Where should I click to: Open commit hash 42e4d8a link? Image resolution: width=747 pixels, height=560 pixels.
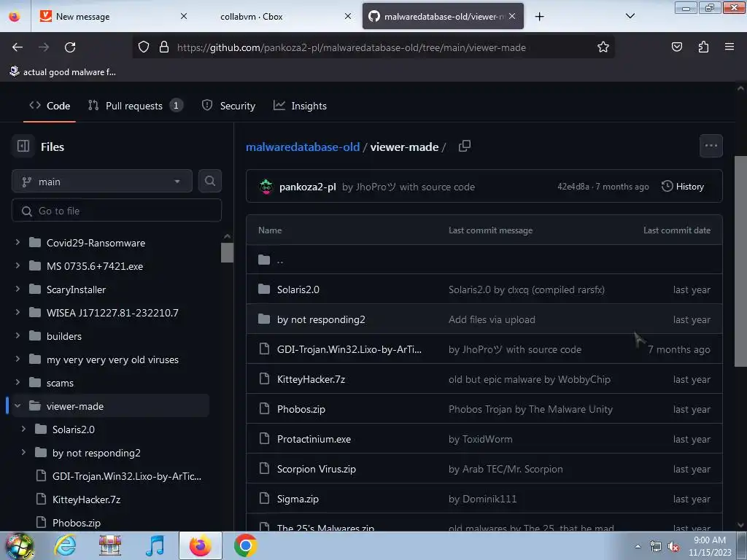(x=573, y=187)
